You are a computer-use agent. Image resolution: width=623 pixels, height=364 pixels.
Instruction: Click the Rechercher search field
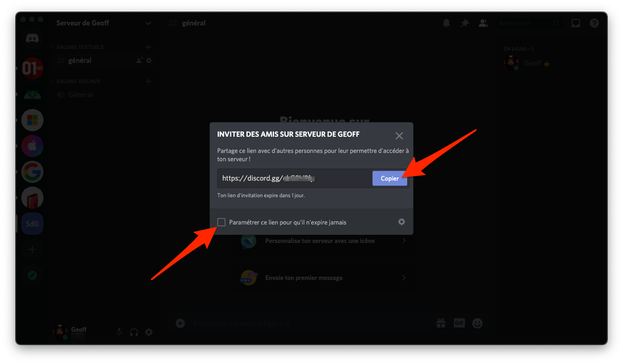pyautogui.click(x=531, y=23)
